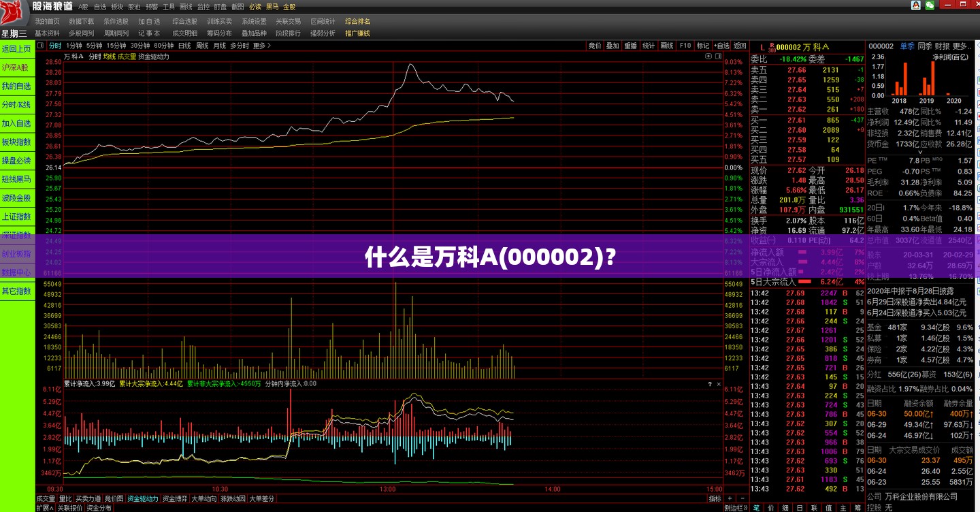Switch chart to 周线 weekly view
This screenshot has width=980, height=512.
[202, 46]
